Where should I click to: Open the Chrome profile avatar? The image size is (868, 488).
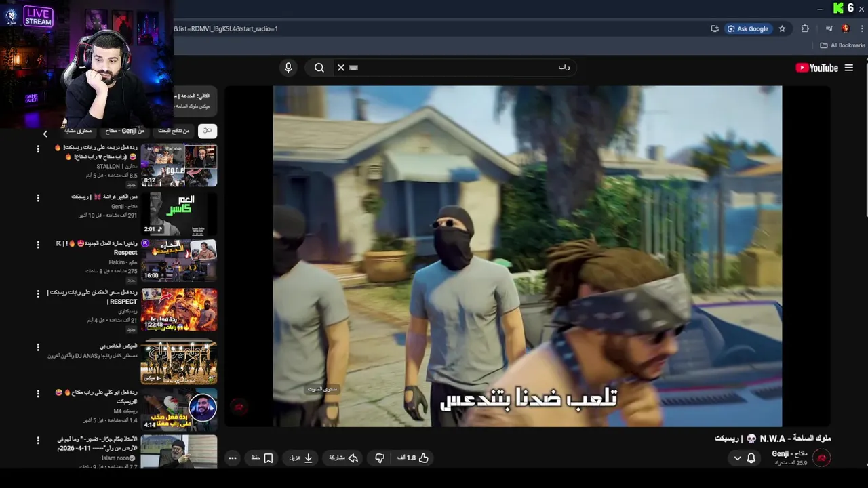846,28
